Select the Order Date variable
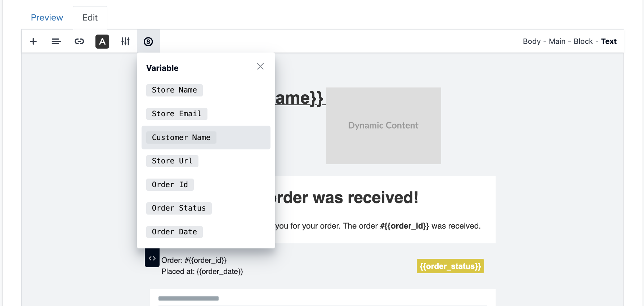The width and height of the screenshot is (644, 306). click(x=174, y=232)
